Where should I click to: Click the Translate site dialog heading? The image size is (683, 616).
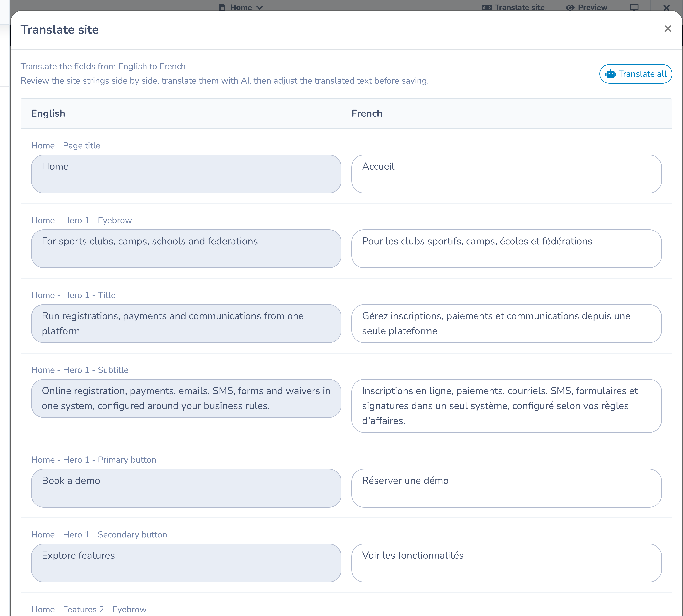60,30
